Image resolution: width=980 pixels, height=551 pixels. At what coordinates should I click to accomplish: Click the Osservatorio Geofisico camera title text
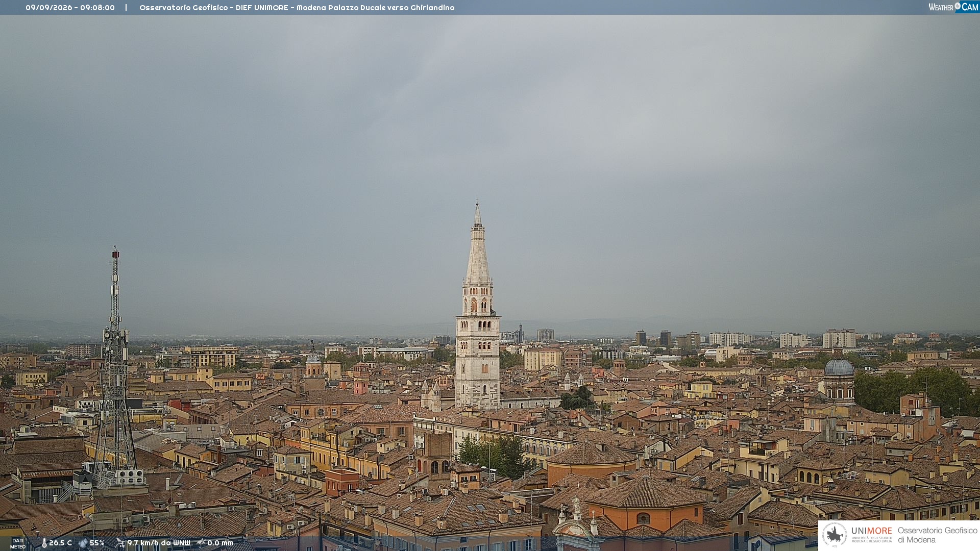click(297, 8)
